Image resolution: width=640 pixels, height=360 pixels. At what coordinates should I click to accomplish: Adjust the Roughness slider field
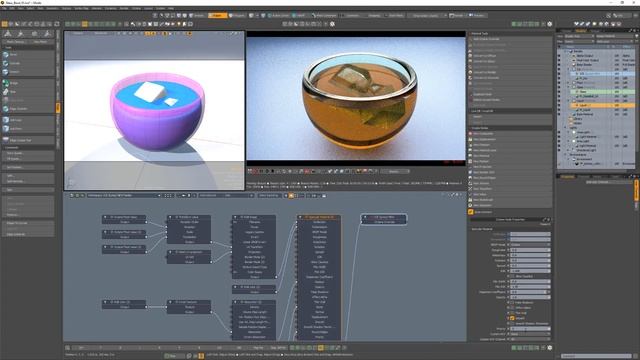click(x=530, y=250)
